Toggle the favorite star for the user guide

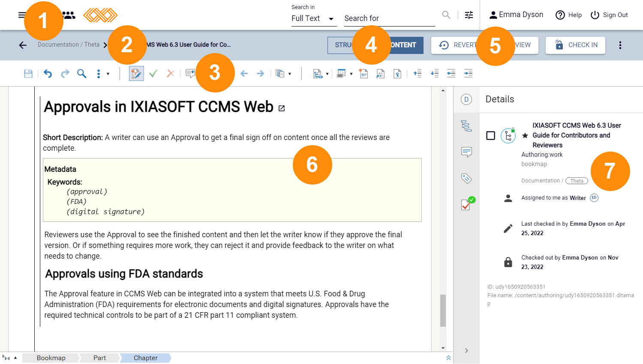point(525,136)
